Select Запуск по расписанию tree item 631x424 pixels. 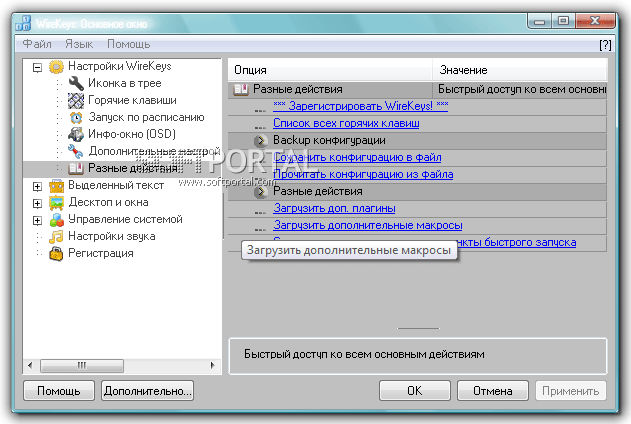pyautogui.click(x=146, y=117)
